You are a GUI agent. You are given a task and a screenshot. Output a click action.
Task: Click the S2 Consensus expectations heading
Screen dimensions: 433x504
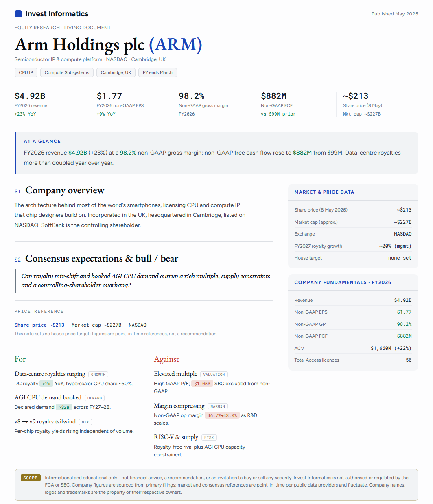coord(96,259)
